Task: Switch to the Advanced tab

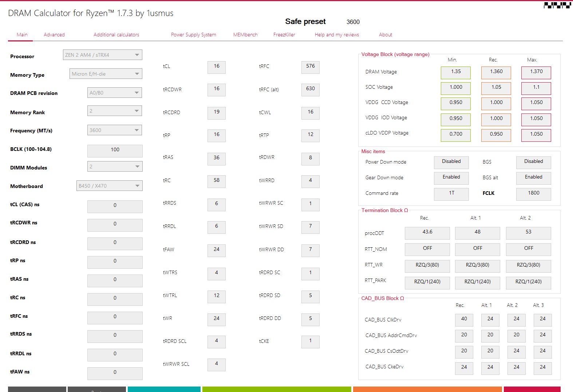Action: (x=54, y=35)
